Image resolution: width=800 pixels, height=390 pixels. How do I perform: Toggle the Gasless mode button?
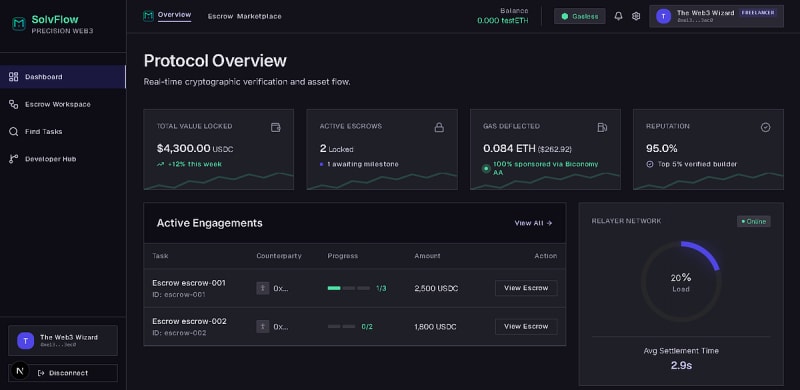coord(580,16)
